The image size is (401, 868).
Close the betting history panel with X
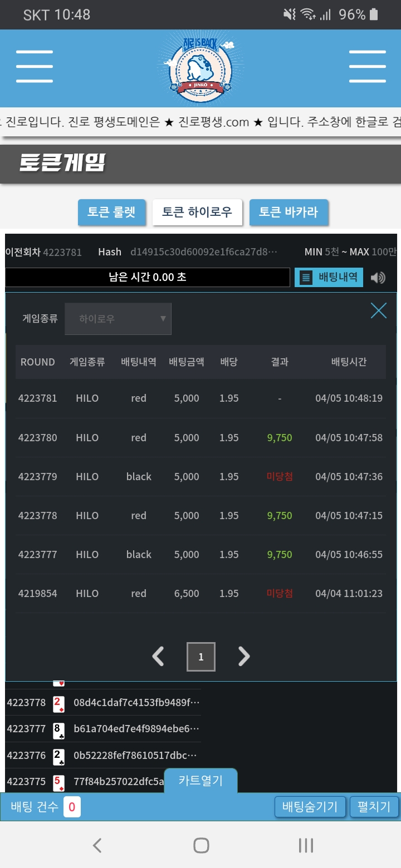(379, 310)
